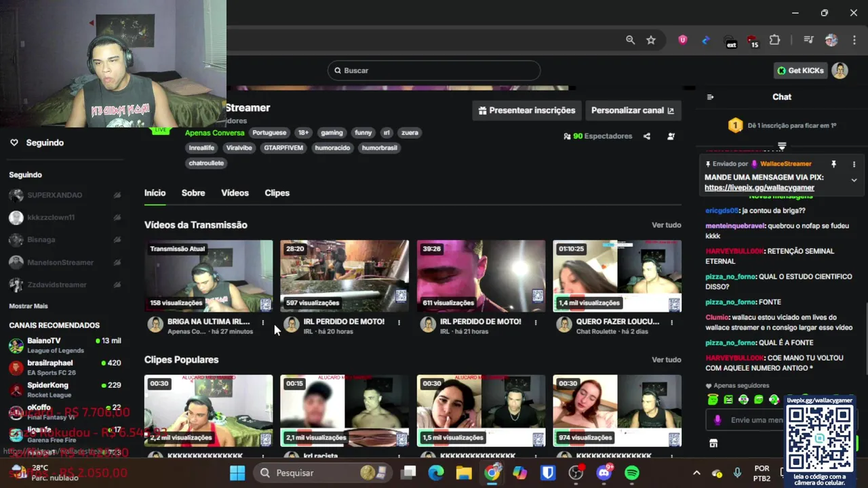Screen dimensions: 868x488
Task: Click the Personalizar canal button
Action: pos(633,110)
